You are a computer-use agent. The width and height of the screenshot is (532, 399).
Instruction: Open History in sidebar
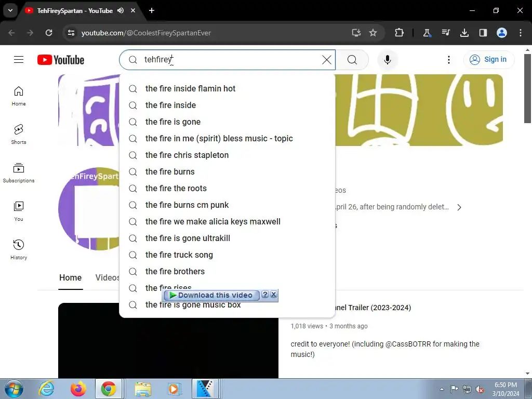[19, 250]
